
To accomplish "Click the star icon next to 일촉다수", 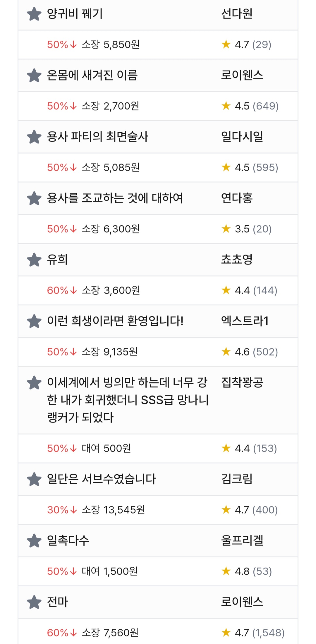I will point(34,541).
